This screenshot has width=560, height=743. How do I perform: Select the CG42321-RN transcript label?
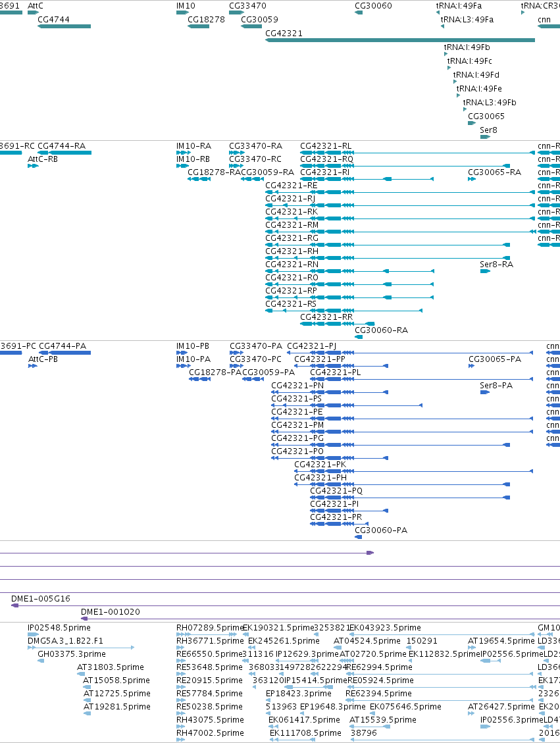tap(292, 265)
